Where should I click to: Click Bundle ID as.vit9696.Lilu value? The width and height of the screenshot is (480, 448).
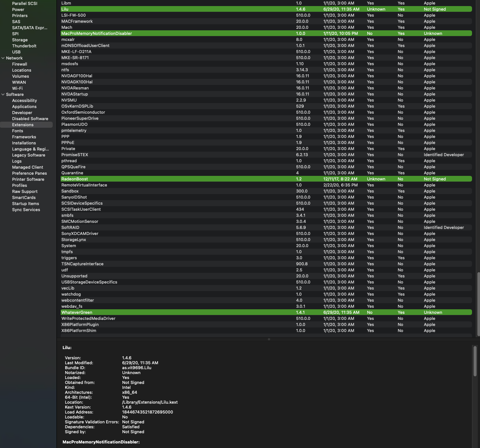(136, 368)
